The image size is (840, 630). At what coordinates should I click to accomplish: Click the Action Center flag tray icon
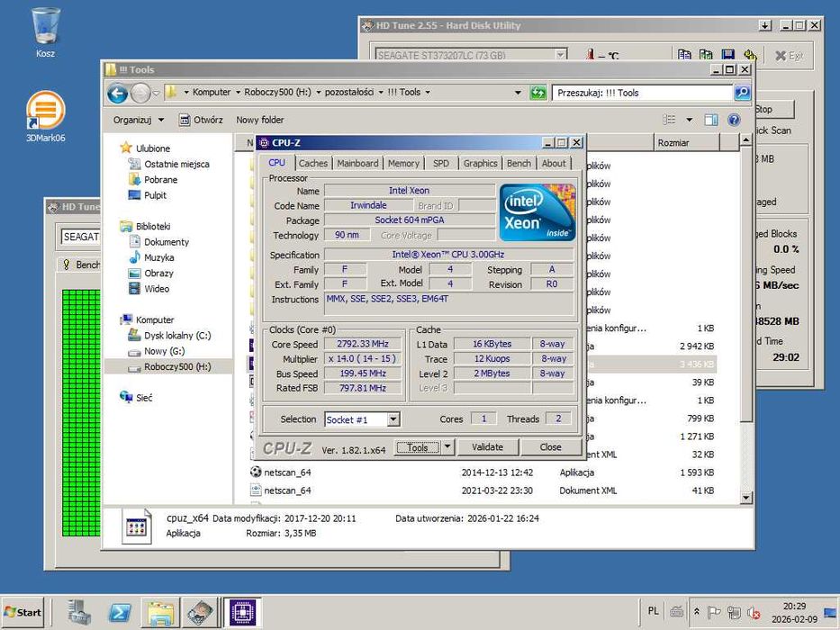tap(714, 612)
